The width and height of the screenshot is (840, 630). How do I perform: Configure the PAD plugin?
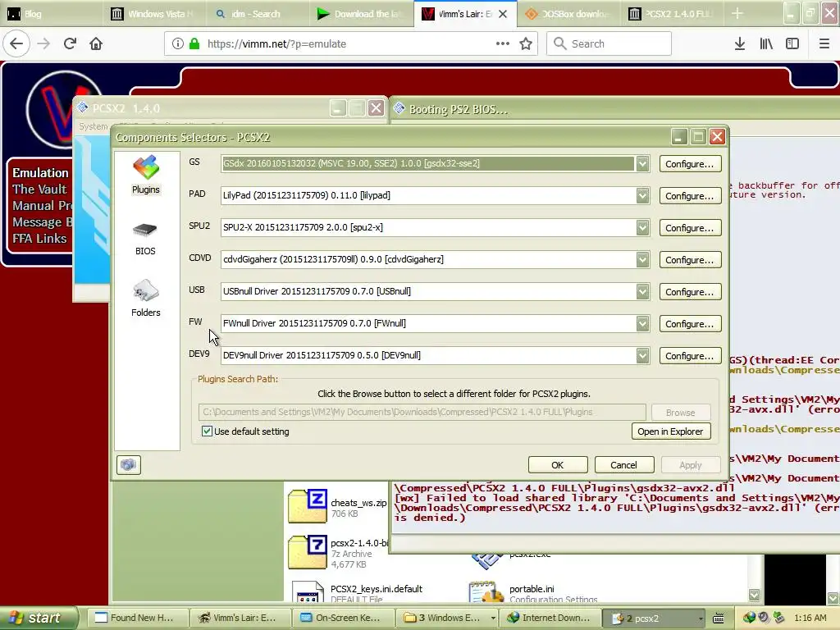pyautogui.click(x=690, y=196)
